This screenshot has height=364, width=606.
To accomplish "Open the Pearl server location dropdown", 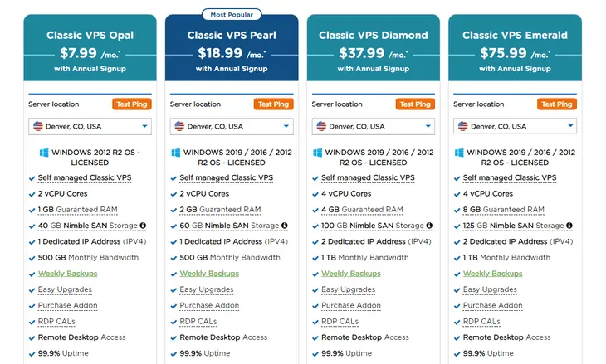I will click(231, 127).
